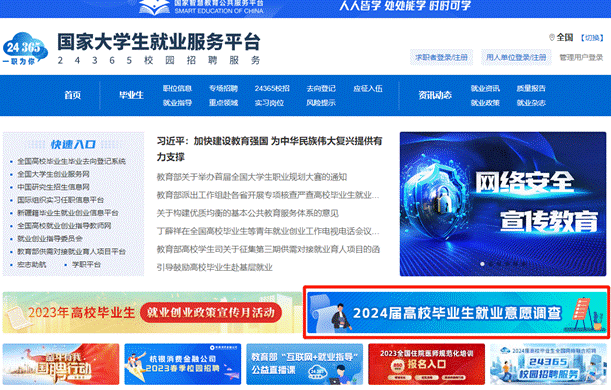Viewport: 611px width, 390px height.
Task: Click 管理用户登录 link
Action: point(581,57)
